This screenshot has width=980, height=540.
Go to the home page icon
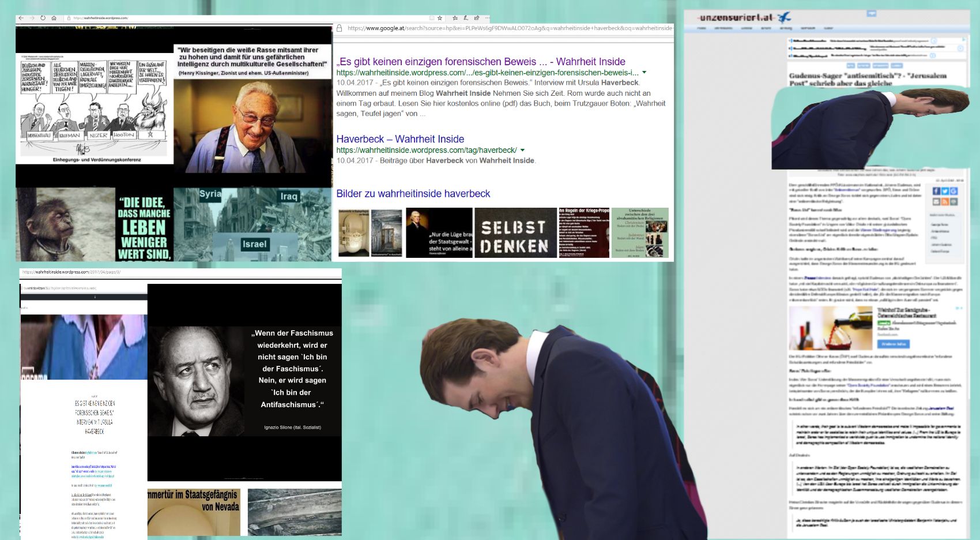pyautogui.click(x=54, y=18)
